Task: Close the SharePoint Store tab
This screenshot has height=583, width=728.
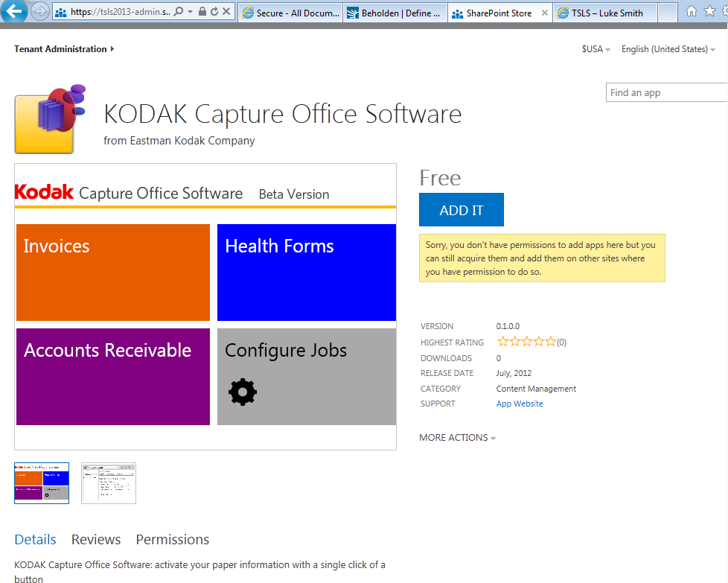Action: pos(544,13)
